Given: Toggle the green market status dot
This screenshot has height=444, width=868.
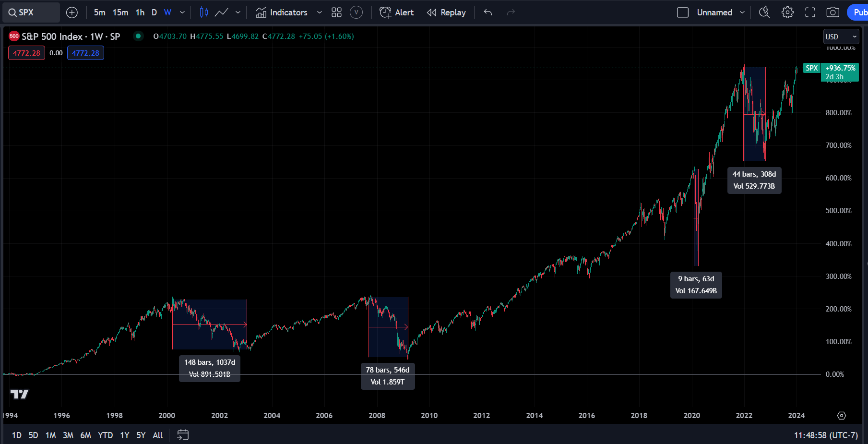Looking at the screenshot, I should coord(138,36).
